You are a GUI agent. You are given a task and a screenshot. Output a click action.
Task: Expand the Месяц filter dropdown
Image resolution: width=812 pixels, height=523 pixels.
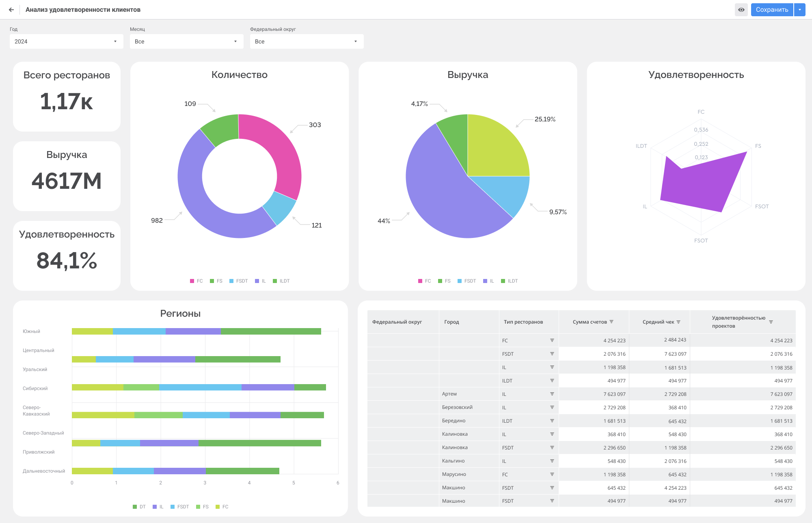[187, 41]
